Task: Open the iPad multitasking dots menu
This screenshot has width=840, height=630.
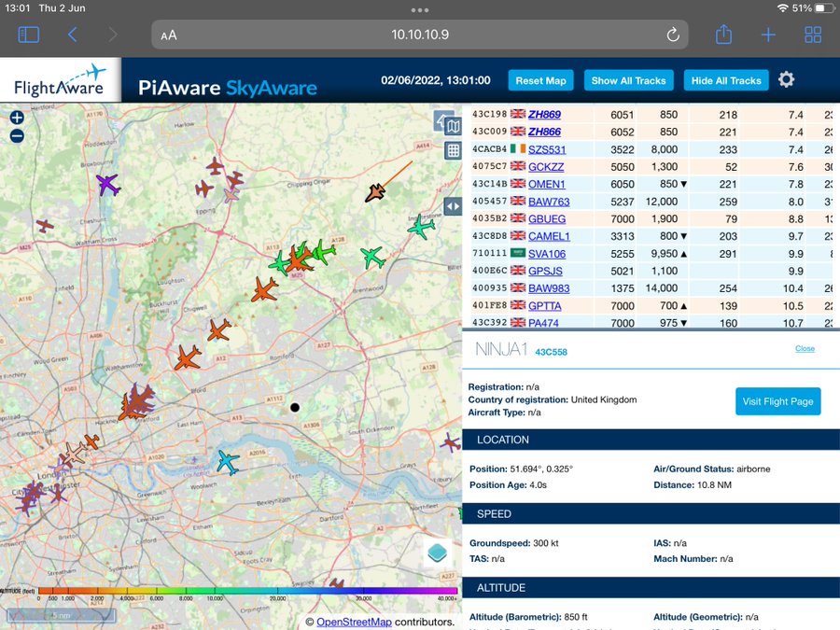Action: coord(420,10)
